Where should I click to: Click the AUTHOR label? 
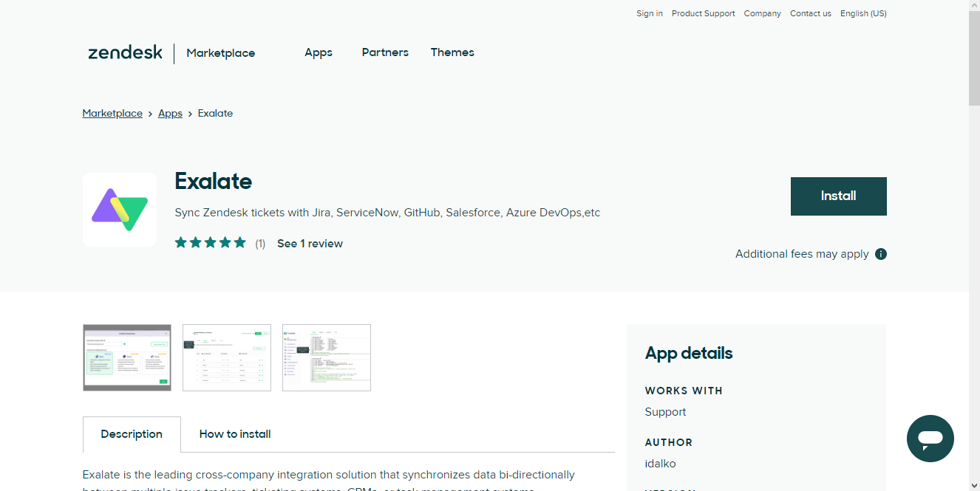[669, 442]
